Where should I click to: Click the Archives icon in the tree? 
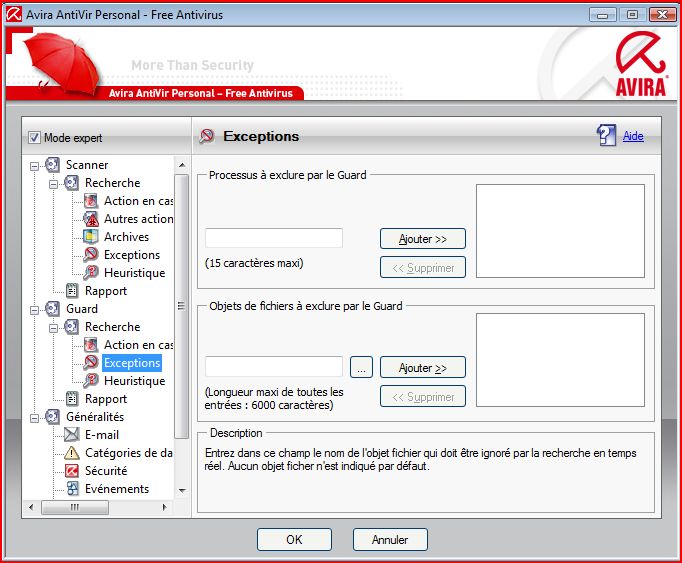pyautogui.click(x=90, y=237)
